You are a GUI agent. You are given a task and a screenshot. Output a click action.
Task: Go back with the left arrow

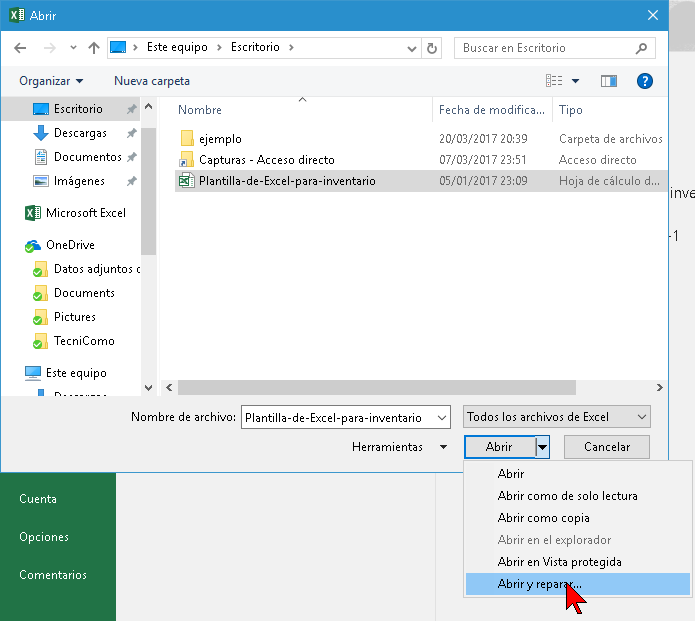coord(20,48)
